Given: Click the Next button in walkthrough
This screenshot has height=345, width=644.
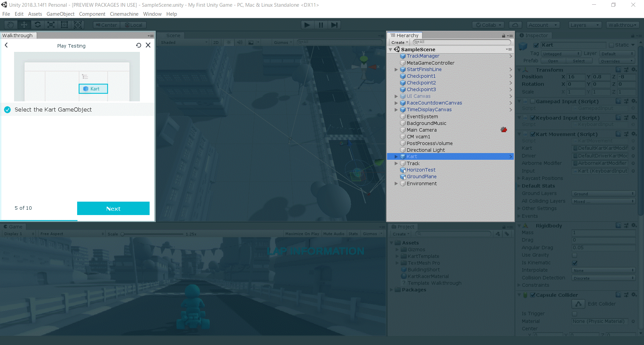Looking at the screenshot, I should tap(113, 208).
